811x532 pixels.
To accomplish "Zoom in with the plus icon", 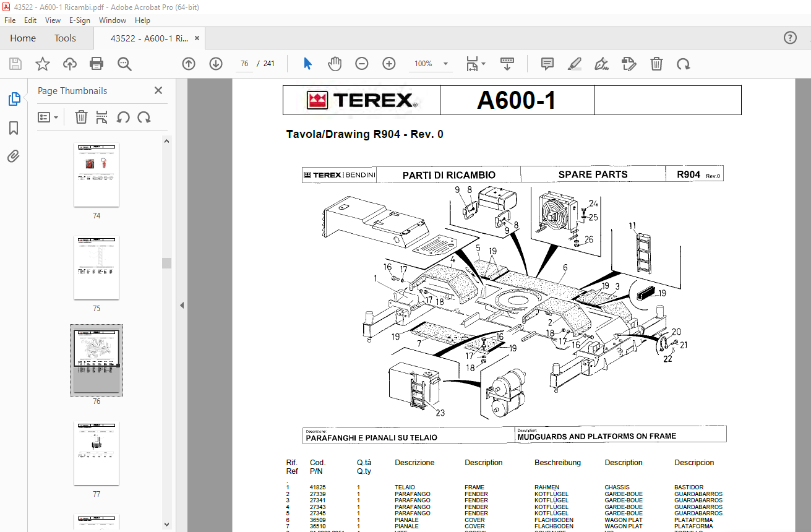I will pos(389,64).
